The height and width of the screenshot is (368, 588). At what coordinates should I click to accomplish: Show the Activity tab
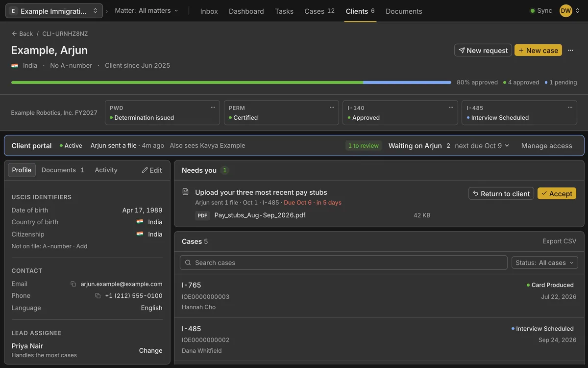point(106,170)
